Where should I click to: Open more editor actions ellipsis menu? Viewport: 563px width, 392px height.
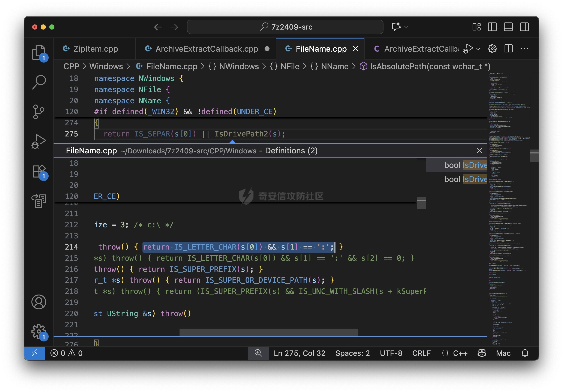(524, 49)
